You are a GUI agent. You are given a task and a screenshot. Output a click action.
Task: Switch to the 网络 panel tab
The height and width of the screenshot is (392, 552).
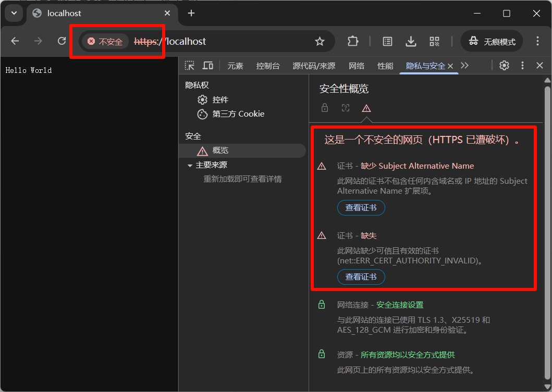coord(357,66)
